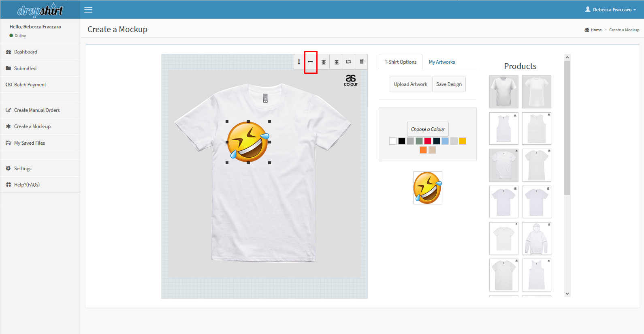Click the Home breadcrumb icon
The width and height of the screenshot is (644, 334).
click(587, 30)
